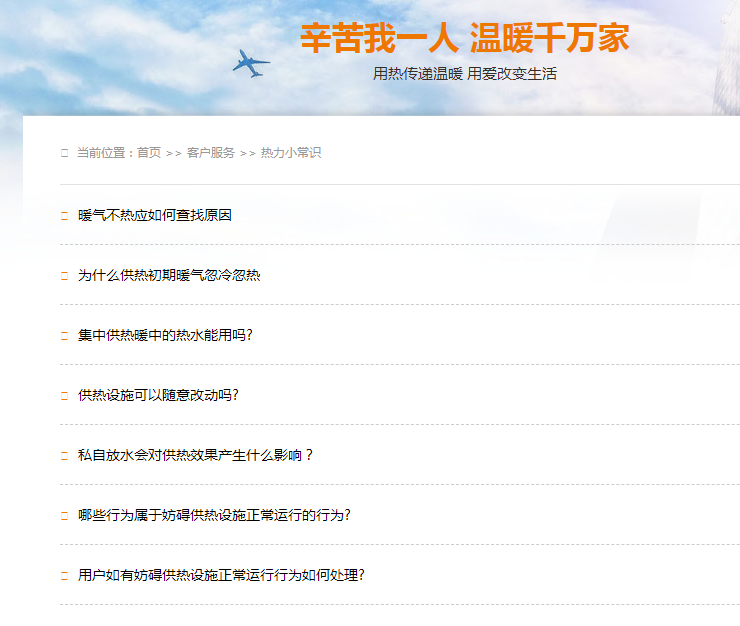Click the bullet icon beside 哪些行为属于妨碍供热设施正常运行的行为
This screenshot has height=626, width=740.
[65, 516]
